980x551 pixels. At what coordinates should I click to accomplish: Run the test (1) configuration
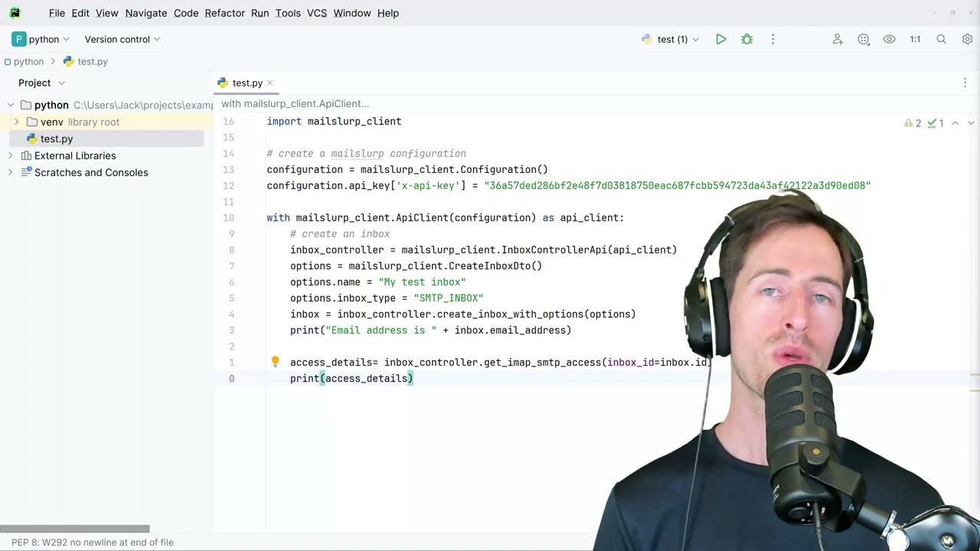pos(721,39)
